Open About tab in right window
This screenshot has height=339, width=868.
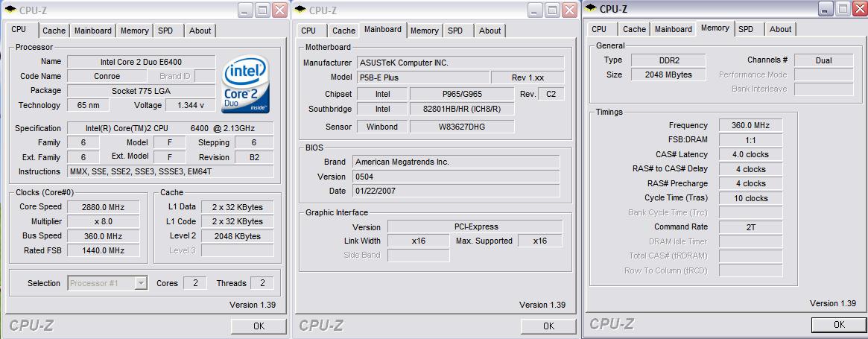(781, 29)
